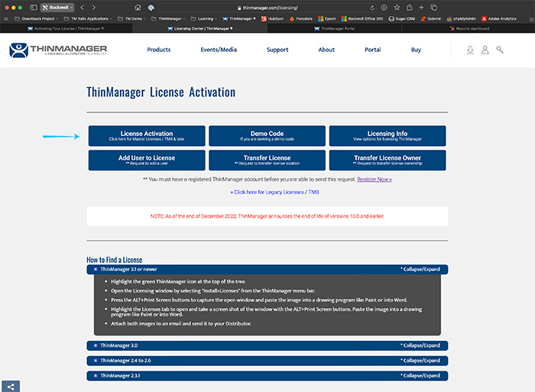Click the License Activation button
535x392 pixels.
coord(147,136)
